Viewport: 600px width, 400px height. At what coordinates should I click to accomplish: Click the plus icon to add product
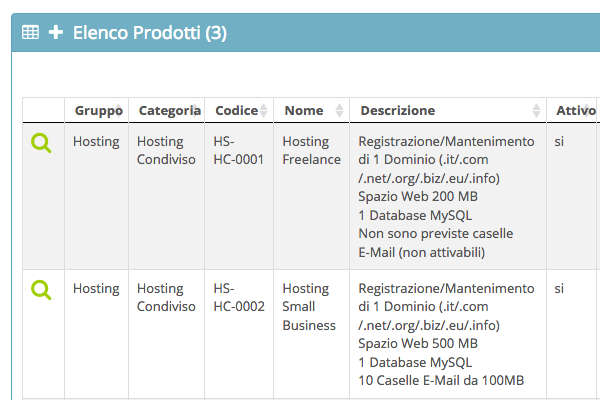56,32
